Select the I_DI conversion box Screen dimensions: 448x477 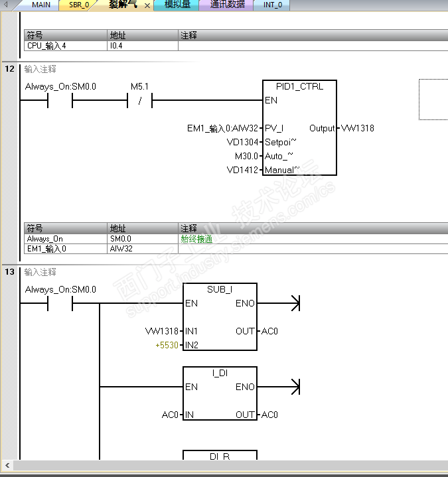tap(220, 393)
